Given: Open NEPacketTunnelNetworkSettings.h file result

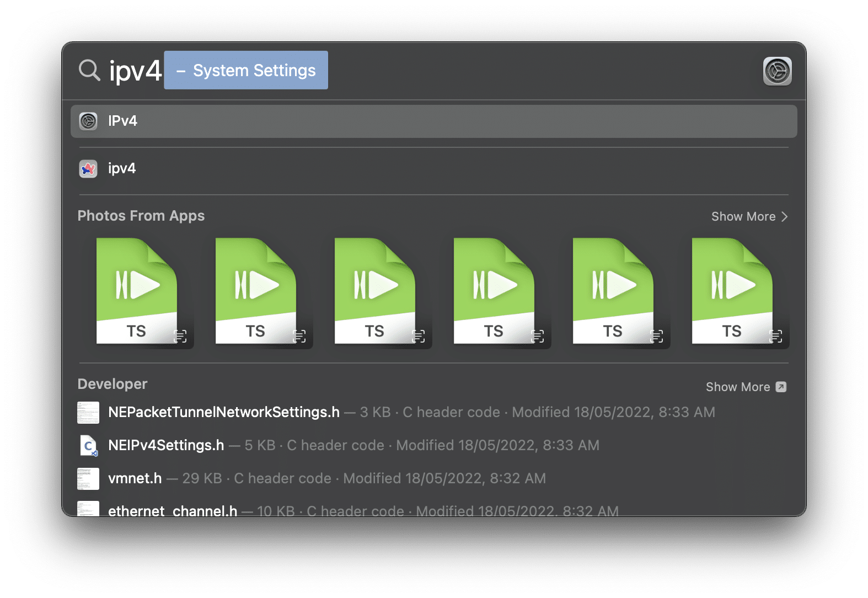Looking at the screenshot, I should point(224,413).
